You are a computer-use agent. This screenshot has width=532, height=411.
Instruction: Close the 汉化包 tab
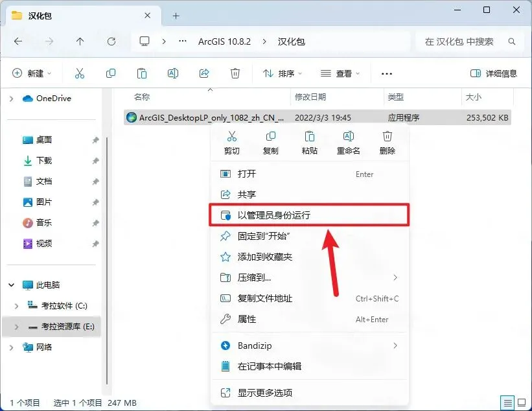point(147,16)
